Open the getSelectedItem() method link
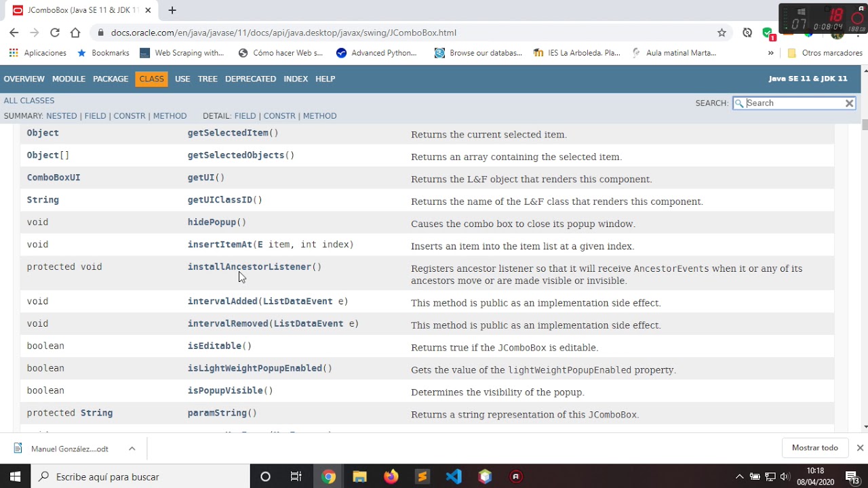The image size is (868, 488). tap(233, 133)
